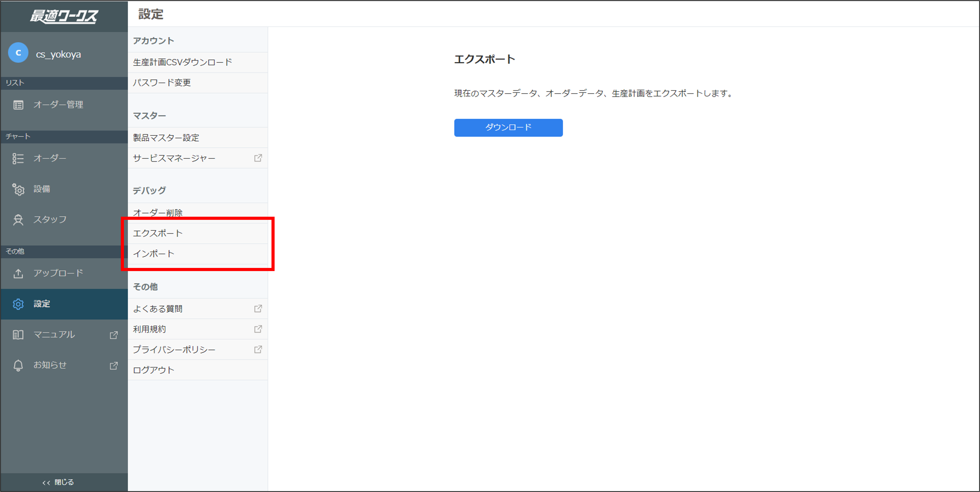980x492 pixels.
Task: Click the アカウント section heading
Action: tap(153, 41)
